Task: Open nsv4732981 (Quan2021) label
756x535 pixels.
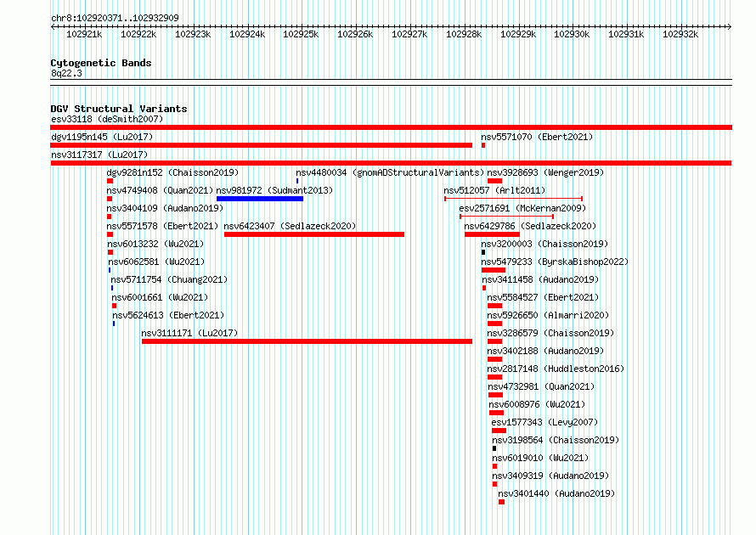Action: coord(541,386)
